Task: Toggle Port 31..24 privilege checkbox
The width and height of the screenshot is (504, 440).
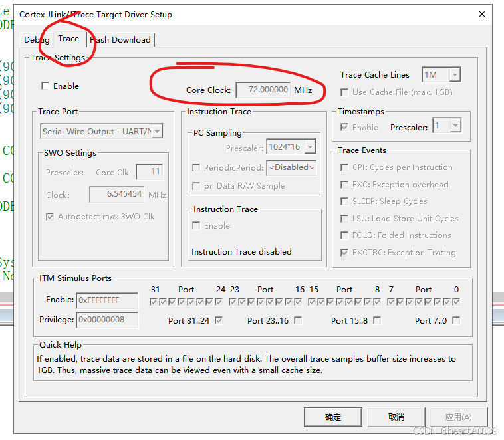Action: coord(219,320)
